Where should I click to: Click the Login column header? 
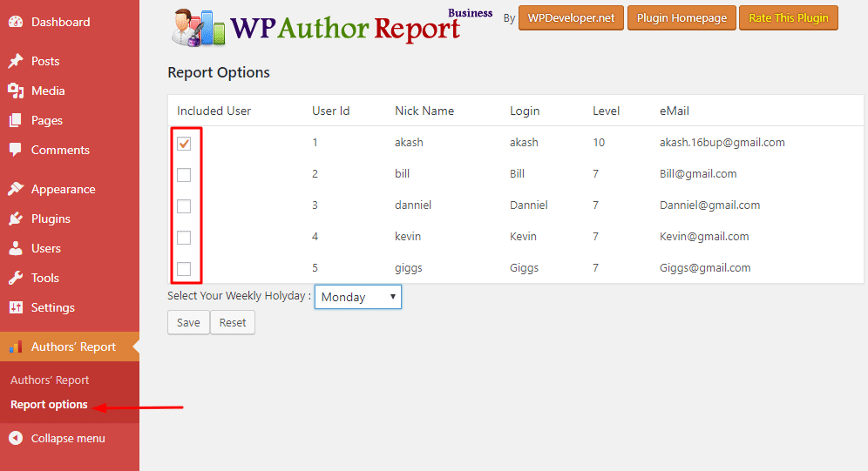[525, 111]
